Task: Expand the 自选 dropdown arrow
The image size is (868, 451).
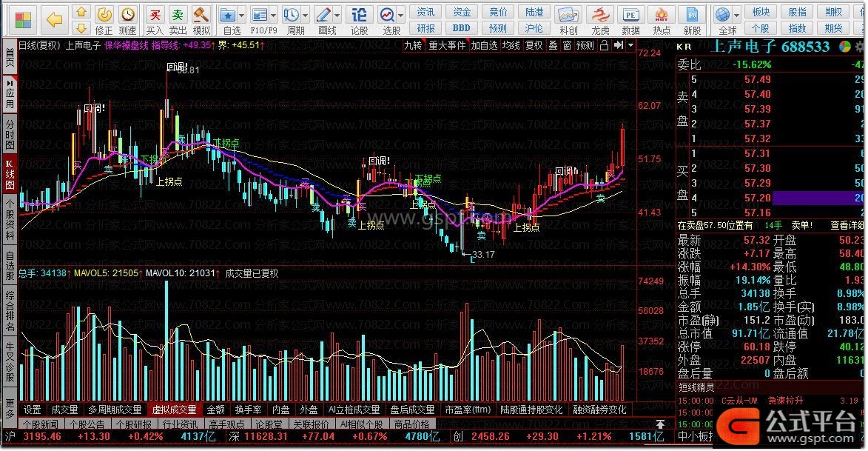Action: [242, 16]
